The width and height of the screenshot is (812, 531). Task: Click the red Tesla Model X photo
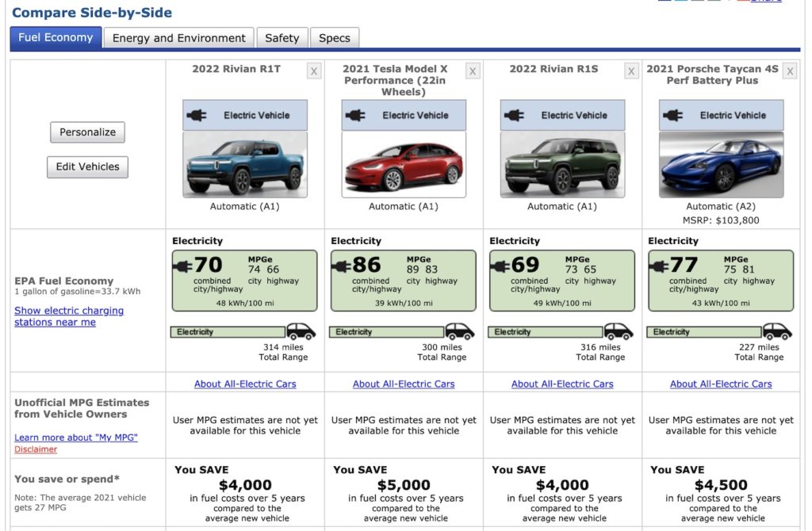click(404, 165)
